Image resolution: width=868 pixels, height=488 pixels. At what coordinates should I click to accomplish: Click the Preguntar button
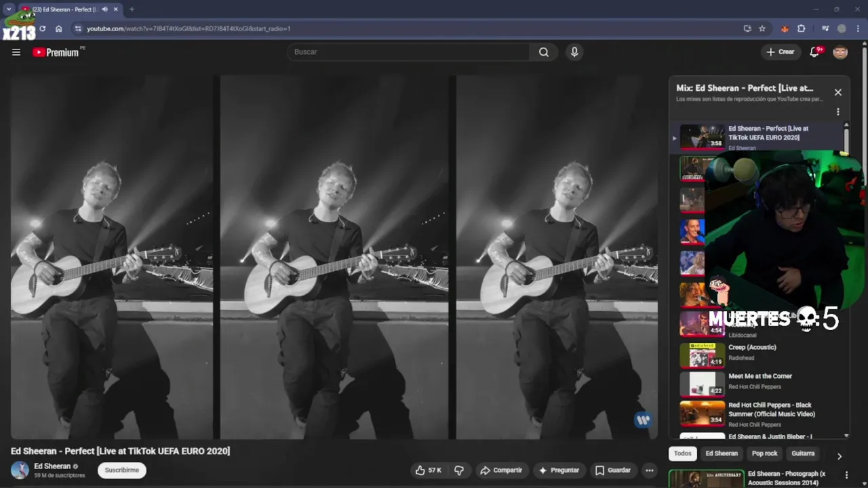559,470
